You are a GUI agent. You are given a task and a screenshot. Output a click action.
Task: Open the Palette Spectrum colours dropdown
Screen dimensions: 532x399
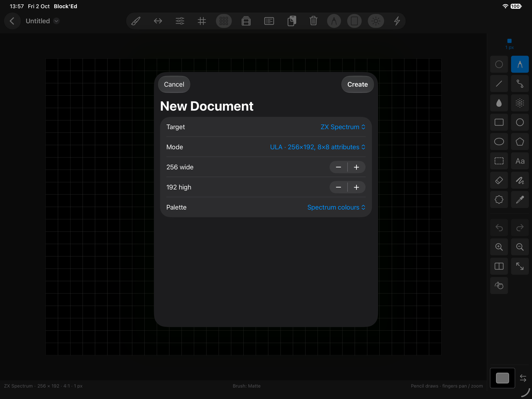point(336,207)
